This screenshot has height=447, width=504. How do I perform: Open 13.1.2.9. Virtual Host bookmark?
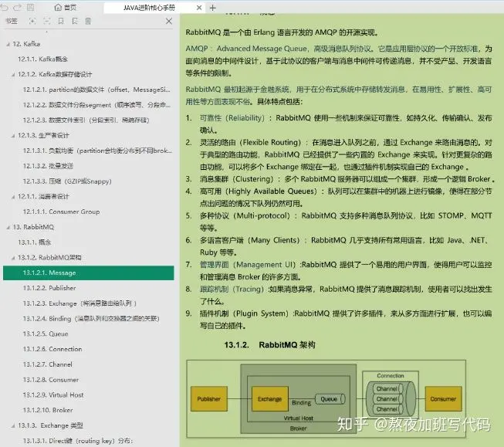(53, 395)
